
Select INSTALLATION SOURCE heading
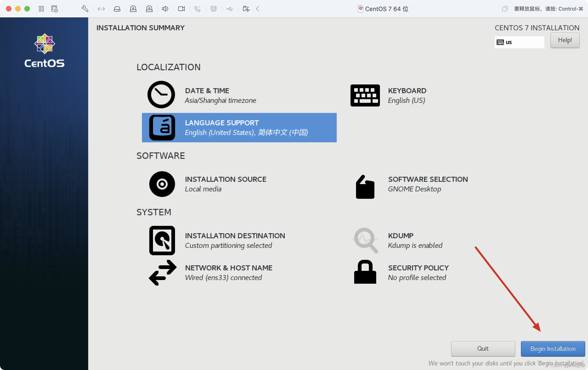coord(226,179)
